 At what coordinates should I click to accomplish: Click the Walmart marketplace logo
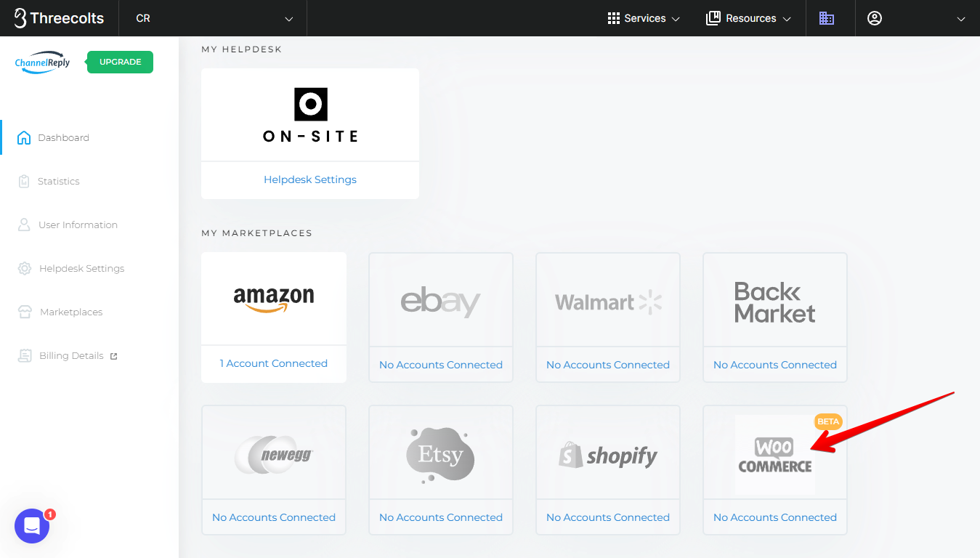pyautogui.click(x=608, y=302)
